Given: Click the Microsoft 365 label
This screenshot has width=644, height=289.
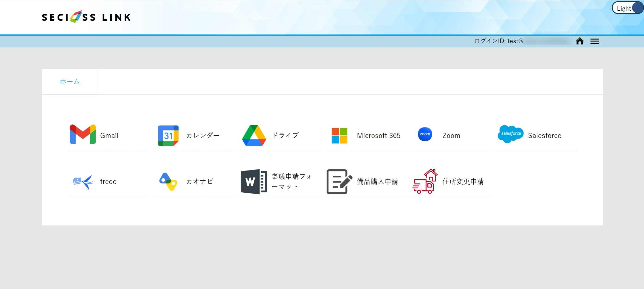Looking at the screenshot, I should (x=379, y=136).
